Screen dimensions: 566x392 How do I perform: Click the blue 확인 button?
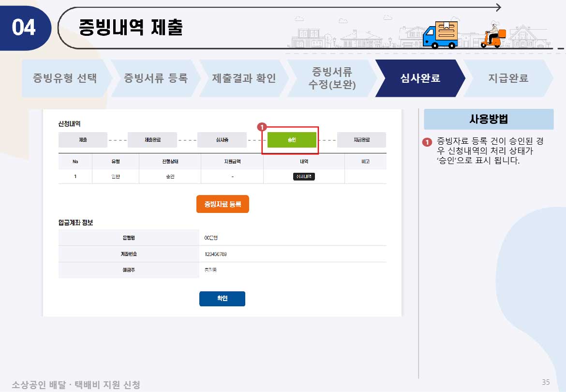(222, 299)
